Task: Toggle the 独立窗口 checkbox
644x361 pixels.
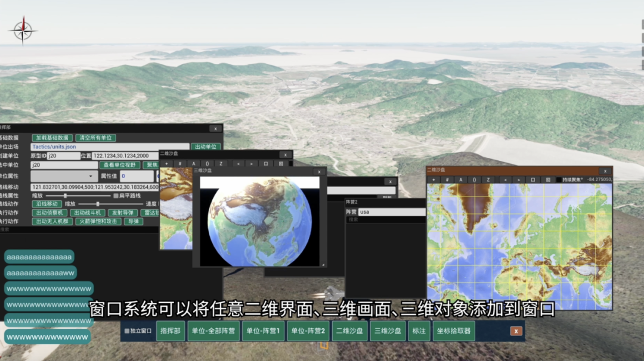Action: coord(127,331)
